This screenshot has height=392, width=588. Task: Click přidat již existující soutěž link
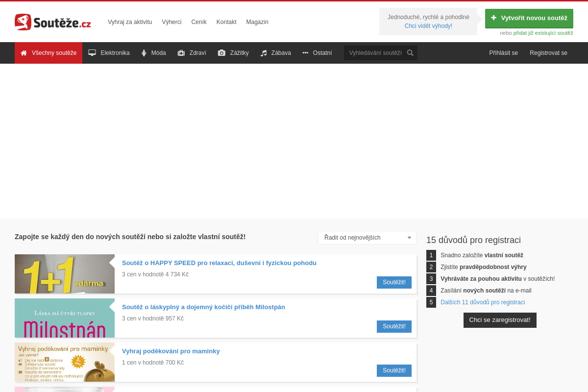(x=543, y=33)
